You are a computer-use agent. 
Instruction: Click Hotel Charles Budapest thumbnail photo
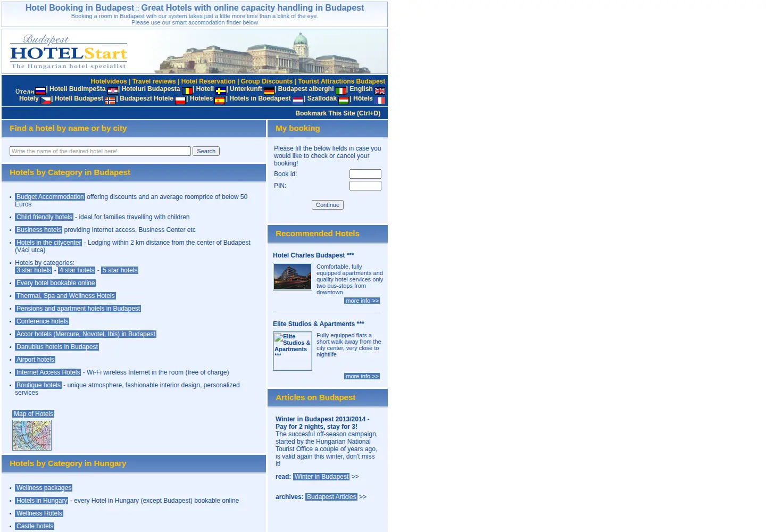293,277
